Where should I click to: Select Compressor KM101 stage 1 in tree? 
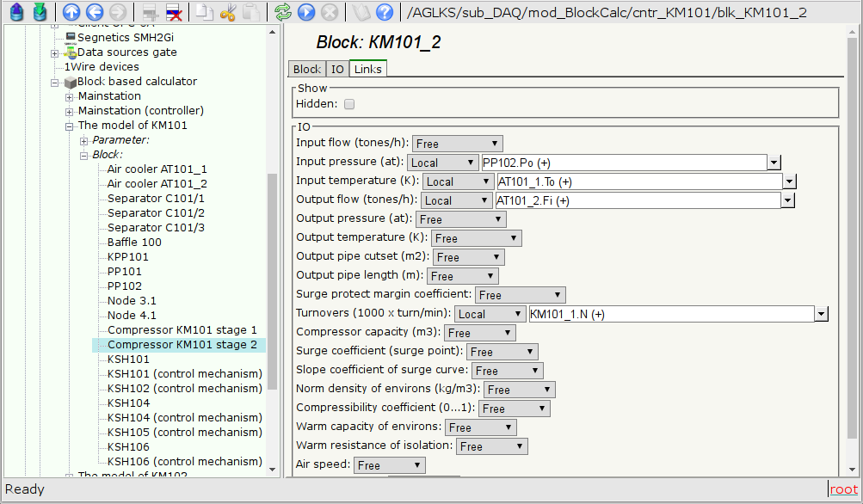[x=182, y=330]
